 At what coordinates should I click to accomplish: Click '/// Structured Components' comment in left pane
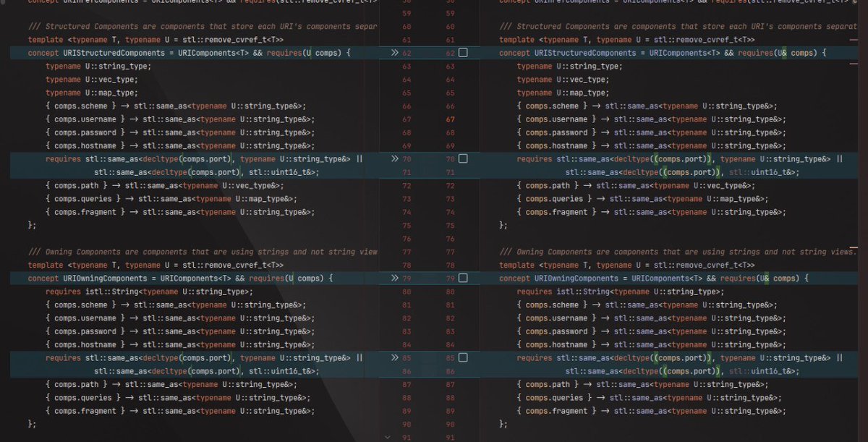[203, 27]
